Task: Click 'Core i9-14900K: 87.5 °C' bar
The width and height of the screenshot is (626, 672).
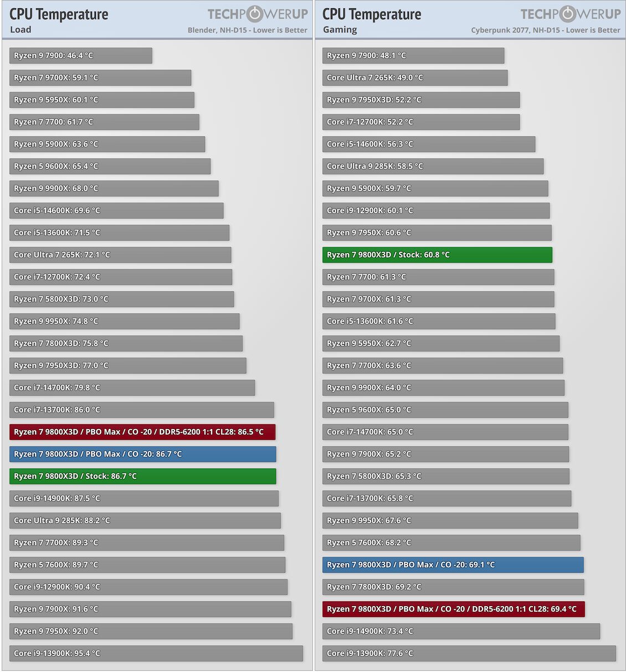Action: [x=144, y=498]
